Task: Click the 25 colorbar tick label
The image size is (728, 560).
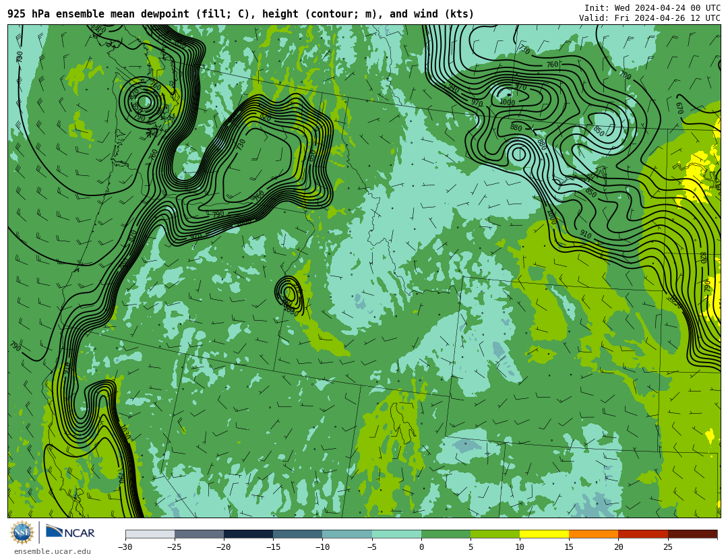Action: pos(667,547)
